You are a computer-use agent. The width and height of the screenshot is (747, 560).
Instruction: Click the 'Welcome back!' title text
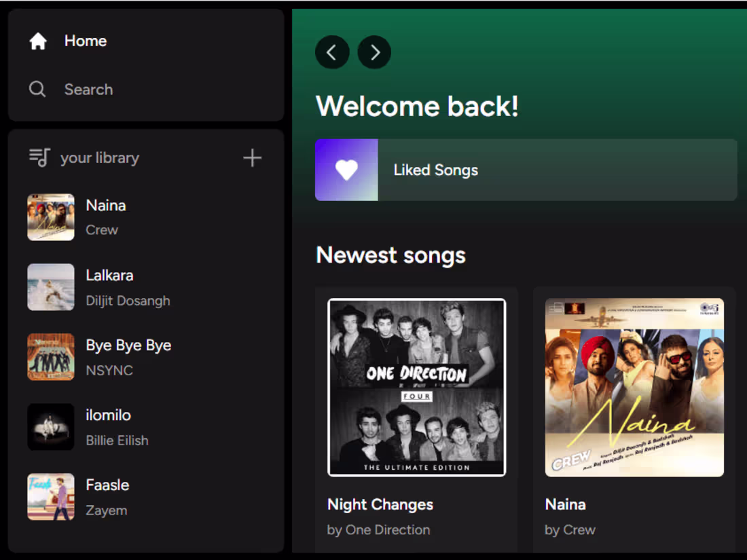(417, 106)
